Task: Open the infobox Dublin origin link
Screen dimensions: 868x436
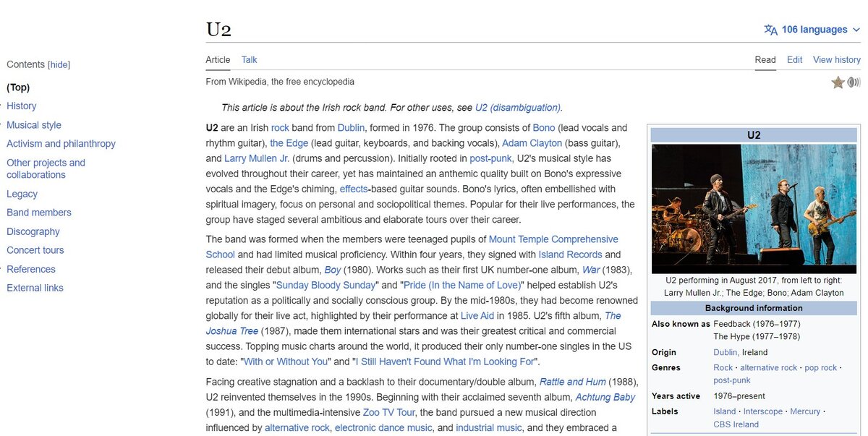Action: 726,353
